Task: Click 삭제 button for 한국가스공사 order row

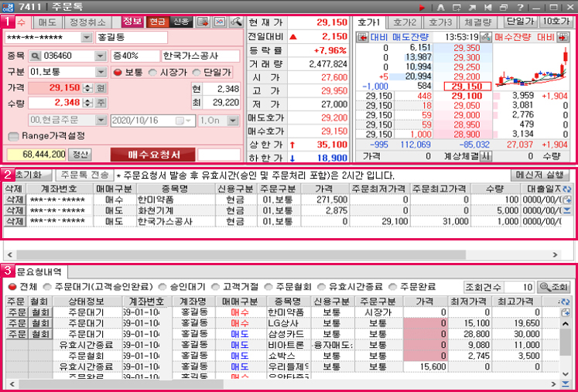Action: 15,221
